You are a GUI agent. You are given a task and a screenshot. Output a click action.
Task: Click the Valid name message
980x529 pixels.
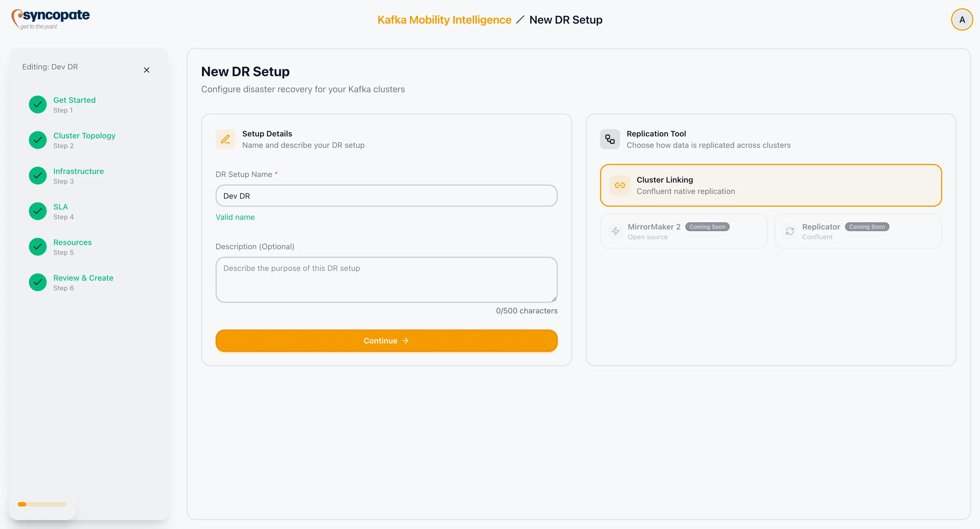tap(235, 217)
